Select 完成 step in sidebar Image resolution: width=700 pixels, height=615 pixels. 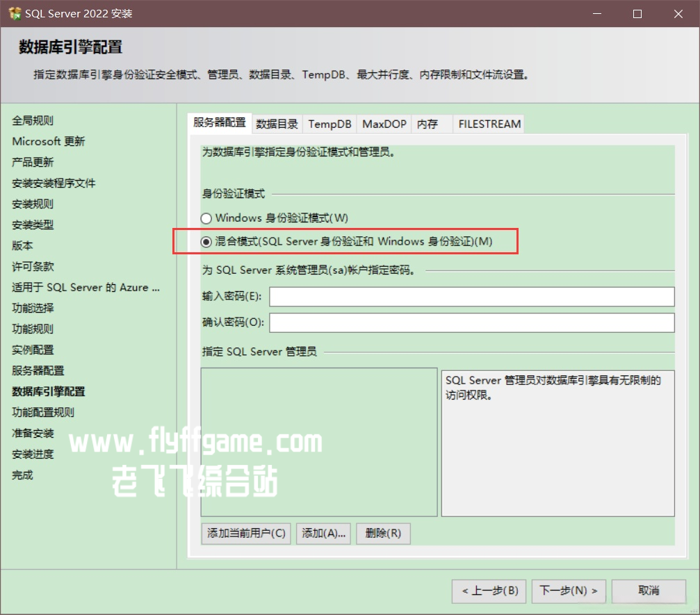(22, 475)
